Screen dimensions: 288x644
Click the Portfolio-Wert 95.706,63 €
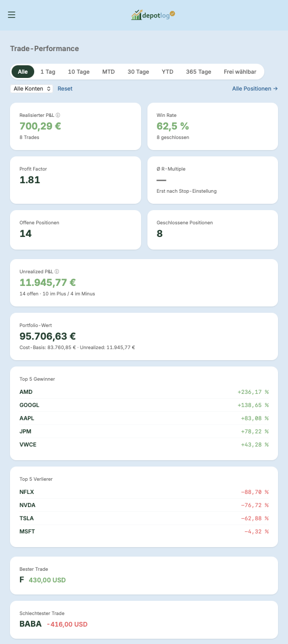coord(48,336)
